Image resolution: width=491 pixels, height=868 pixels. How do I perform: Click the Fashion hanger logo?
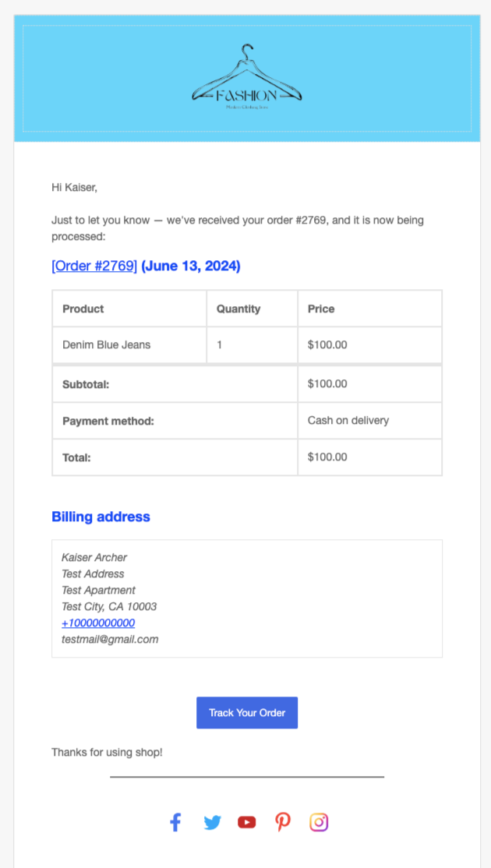point(247,78)
